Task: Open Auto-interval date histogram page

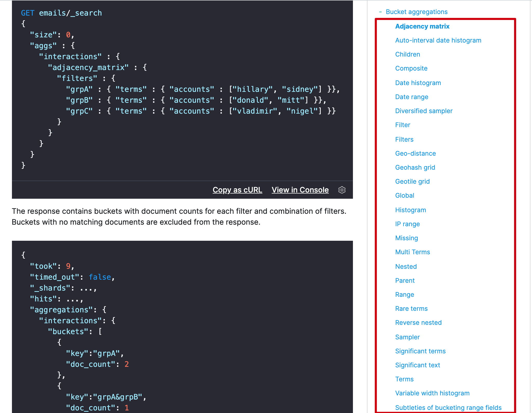Action: pyautogui.click(x=438, y=40)
